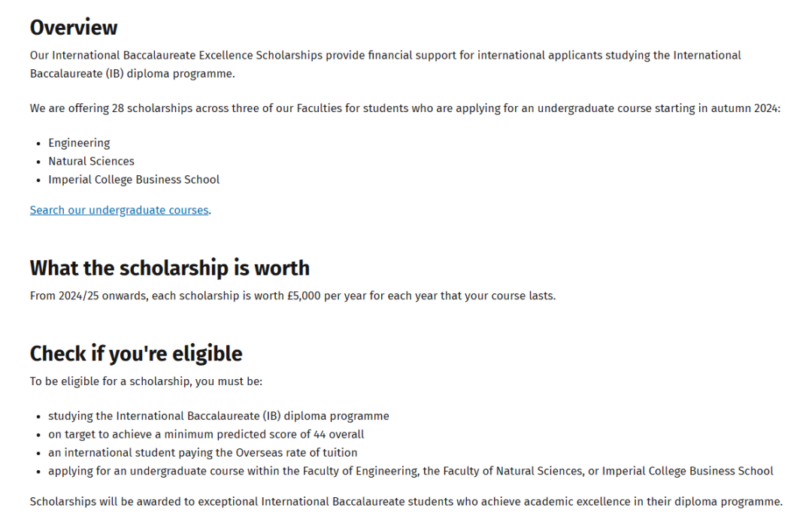Select the minimum predicted score of 44 bullet
812x519 pixels.
(206, 434)
